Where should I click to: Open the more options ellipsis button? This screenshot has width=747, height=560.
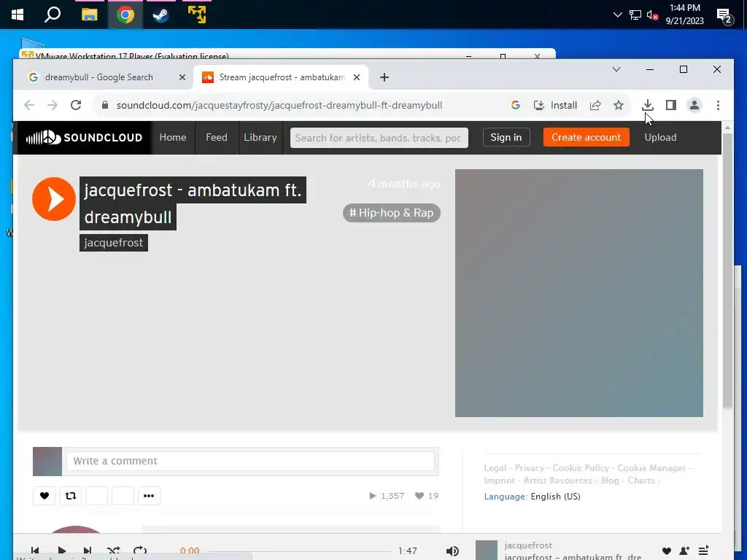click(x=149, y=496)
